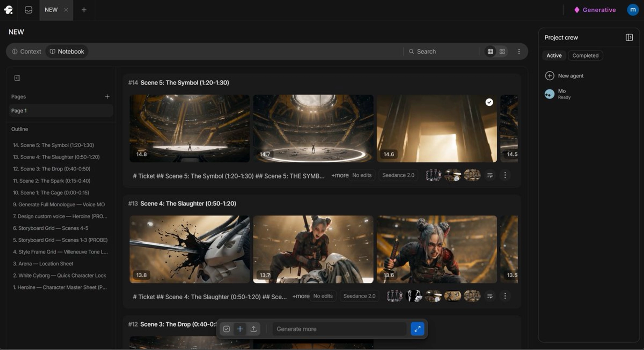Open notebook toolbar three-dot menu
This screenshot has height=350, width=644.
coord(519,51)
